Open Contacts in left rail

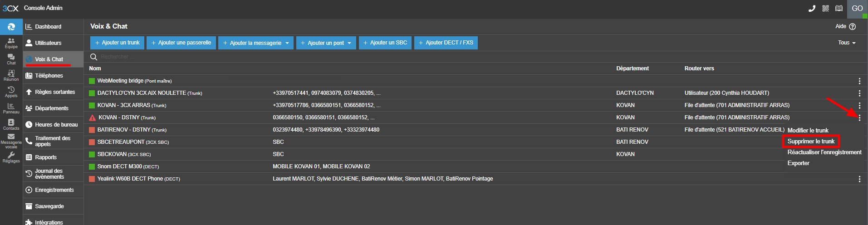click(11, 125)
